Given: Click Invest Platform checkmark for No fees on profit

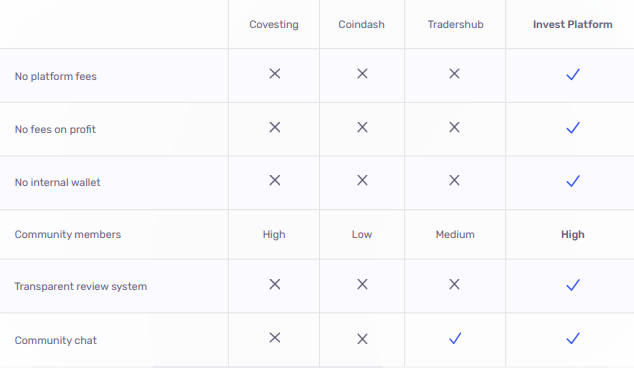Looking at the screenshot, I should (573, 128).
